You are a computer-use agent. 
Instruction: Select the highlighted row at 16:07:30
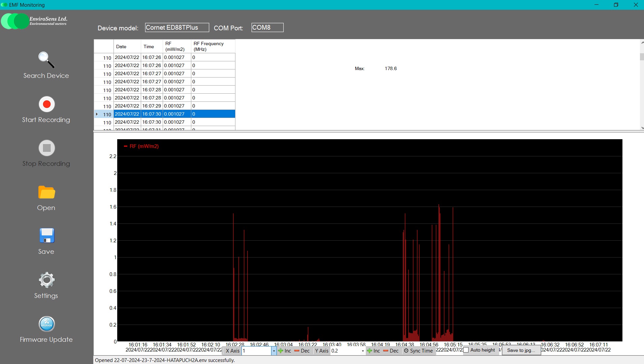(164, 114)
